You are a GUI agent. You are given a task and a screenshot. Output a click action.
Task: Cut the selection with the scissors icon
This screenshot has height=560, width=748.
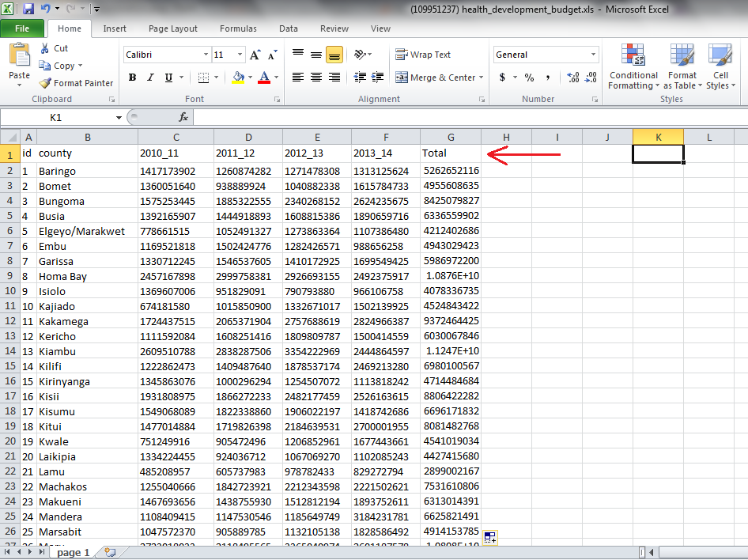(45, 48)
